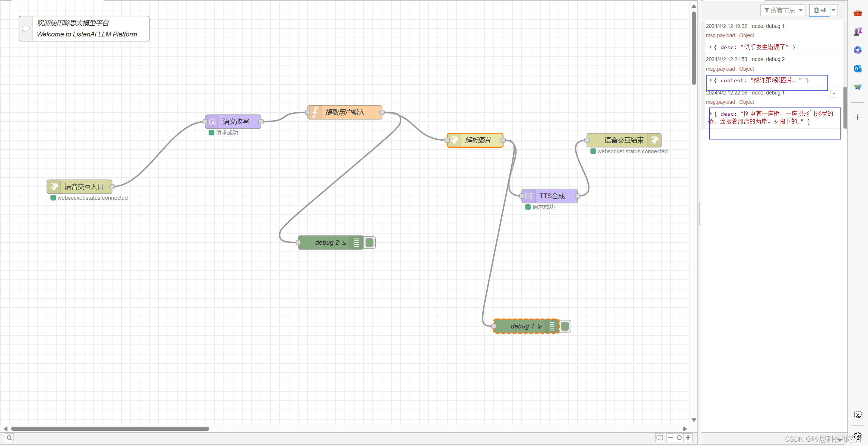This screenshot has width=868, height=446.
Task: Open the 所有节点 filter dropdown
Action: coord(783,10)
